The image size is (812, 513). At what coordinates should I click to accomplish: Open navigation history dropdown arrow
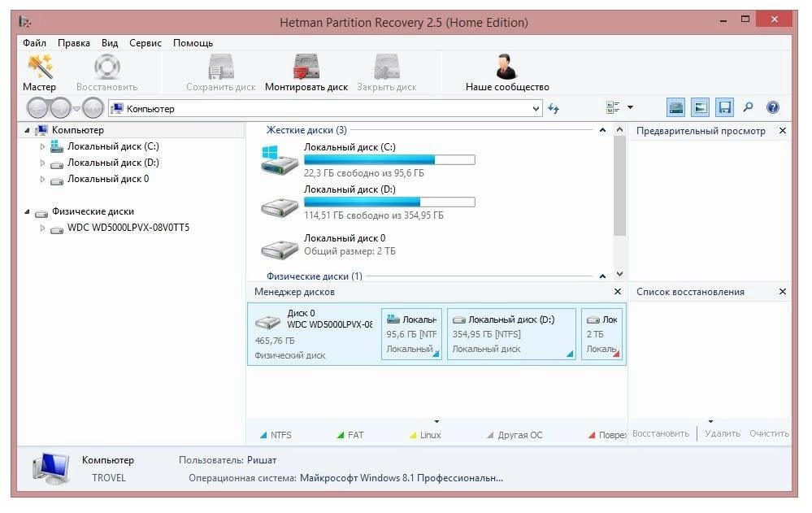tap(76, 108)
